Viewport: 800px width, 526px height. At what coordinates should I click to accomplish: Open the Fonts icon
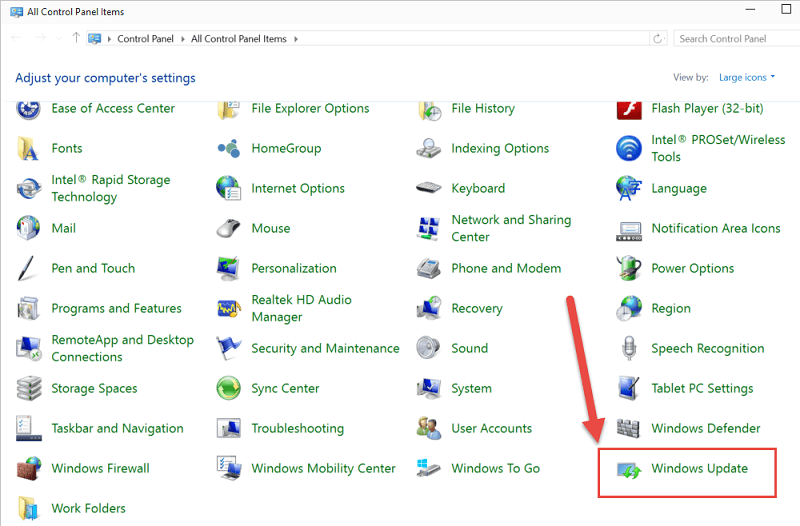pyautogui.click(x=28, y=148)
